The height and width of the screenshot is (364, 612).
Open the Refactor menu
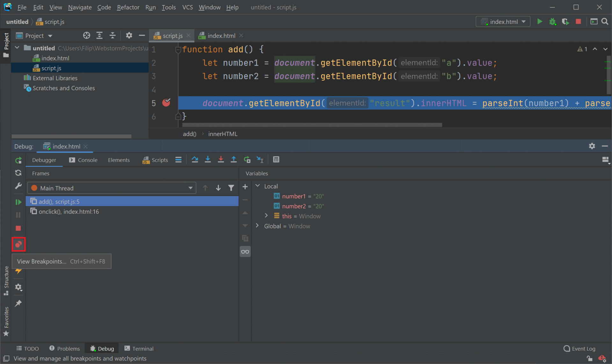click(128, 7)
